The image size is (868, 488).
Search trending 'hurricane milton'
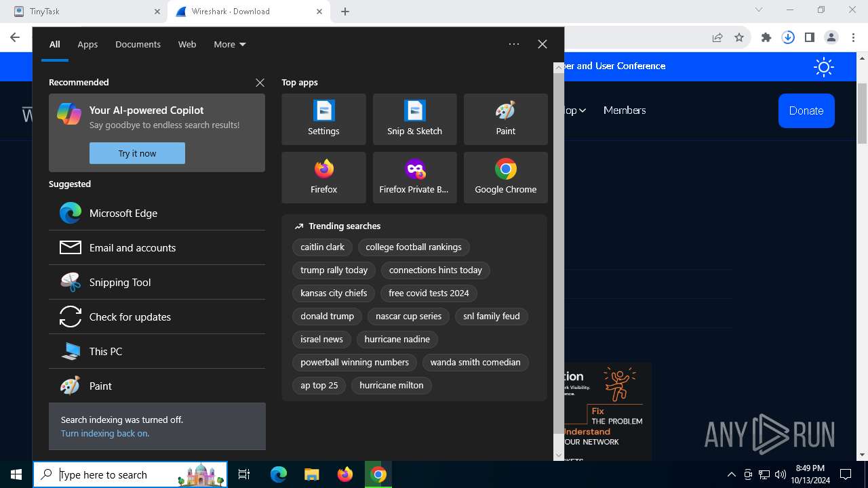pos(391,385)
